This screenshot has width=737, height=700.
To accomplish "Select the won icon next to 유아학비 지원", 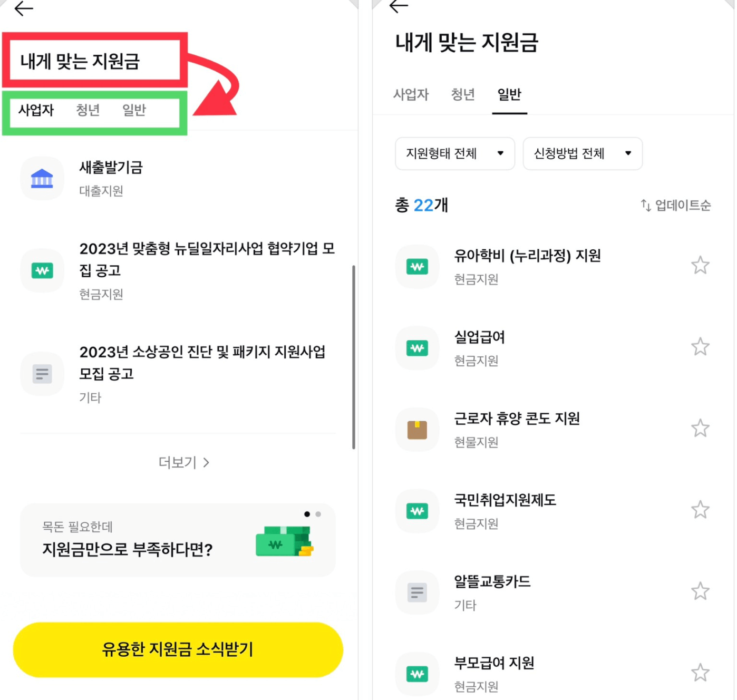I will [417, 267].
